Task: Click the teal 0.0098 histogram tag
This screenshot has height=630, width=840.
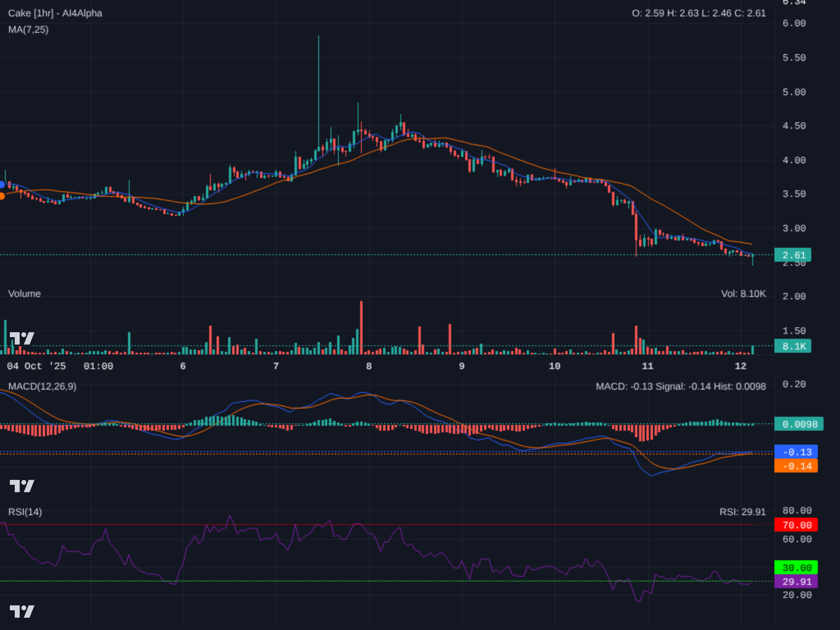Action: pos(798,424)
